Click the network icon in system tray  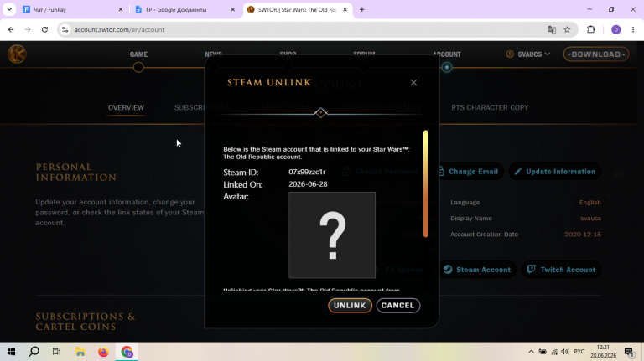click(554, 352)
